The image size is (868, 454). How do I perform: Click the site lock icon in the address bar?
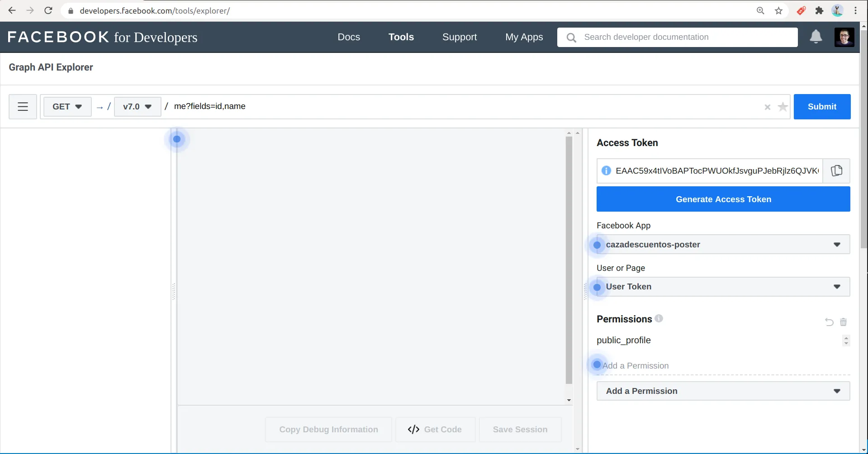click(x=71, y=11)
